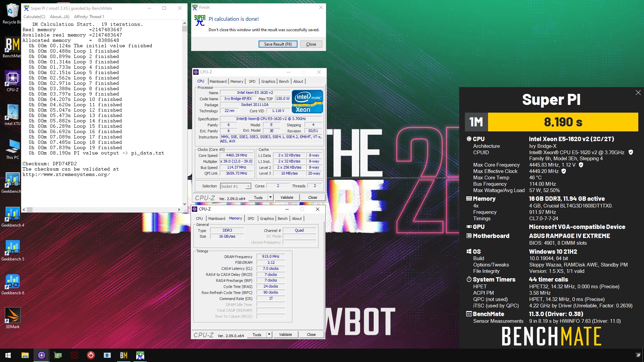The width and height of the screenshot is (644, 362).
Task: Click Super PI horizontal scrollbar right arrow
Action: (179, 209)
